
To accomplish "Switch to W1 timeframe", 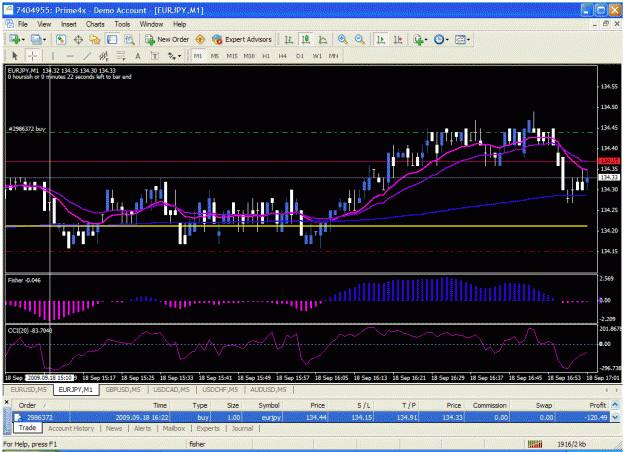I will 317,56.
